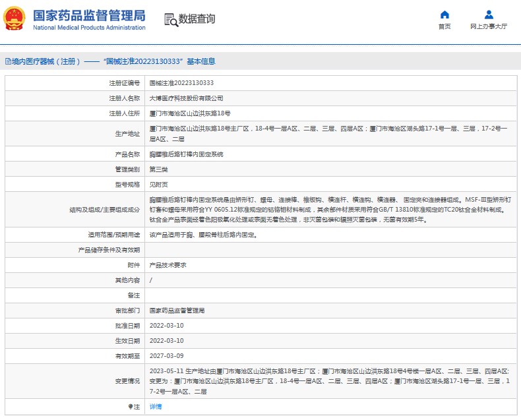
Task: Click the 批准日期 row label
Action: [x=127, y=326]
